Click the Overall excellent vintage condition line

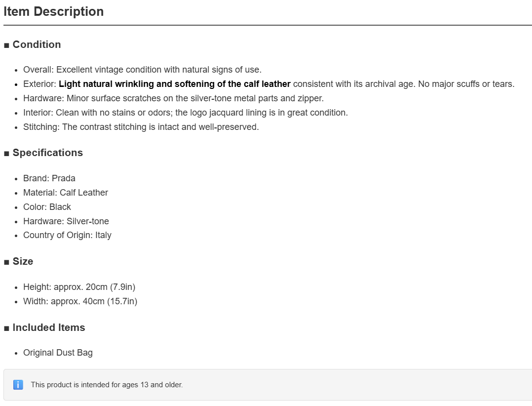click(142, 70)
